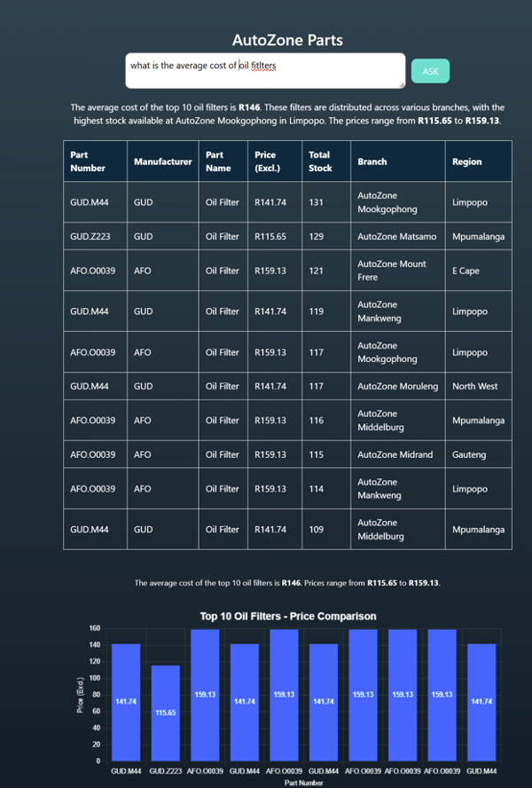
Task: Click the 160 tick label on the chart's y-axis
Action: tap(95, 628)
